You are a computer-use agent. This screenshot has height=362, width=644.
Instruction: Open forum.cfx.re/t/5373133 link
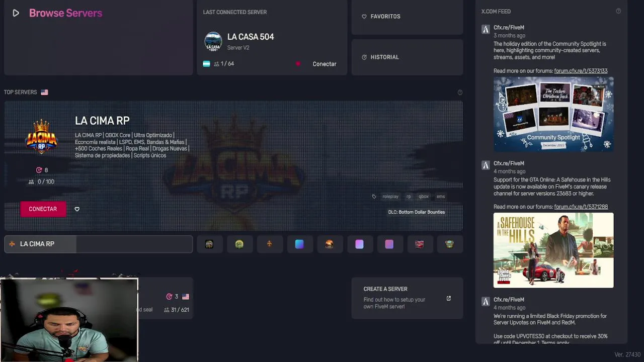pos(581,71)
